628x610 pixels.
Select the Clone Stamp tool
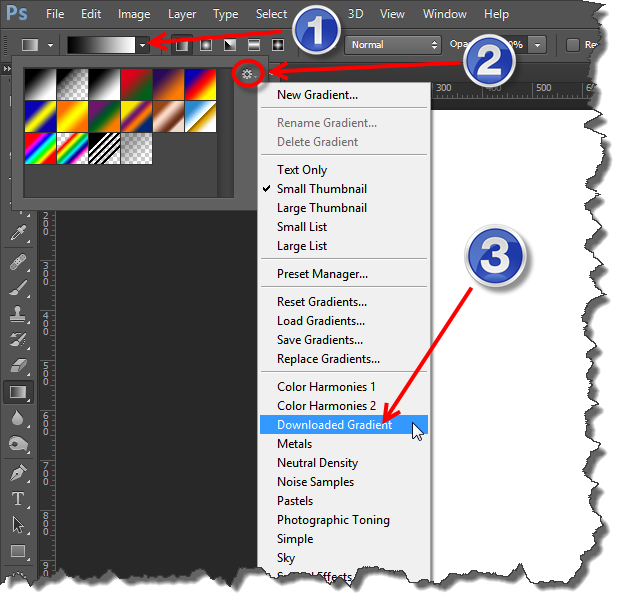(x=18, y=314)
